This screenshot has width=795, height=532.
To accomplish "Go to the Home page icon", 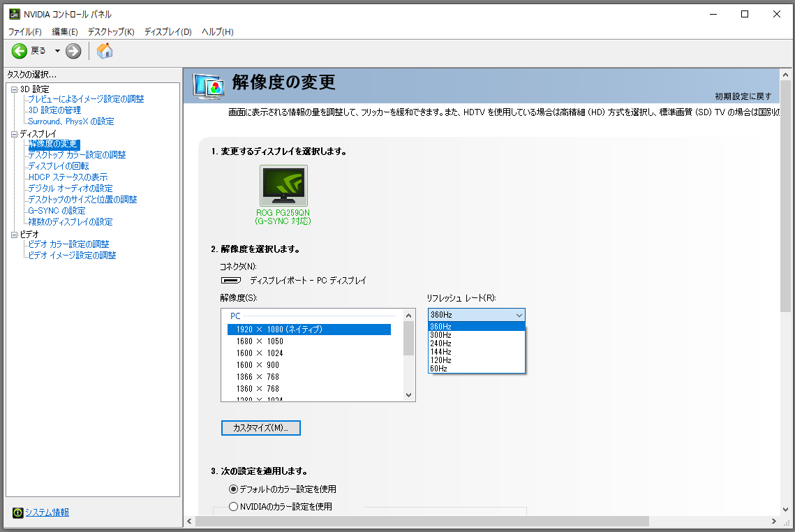I will pos(105,51).
